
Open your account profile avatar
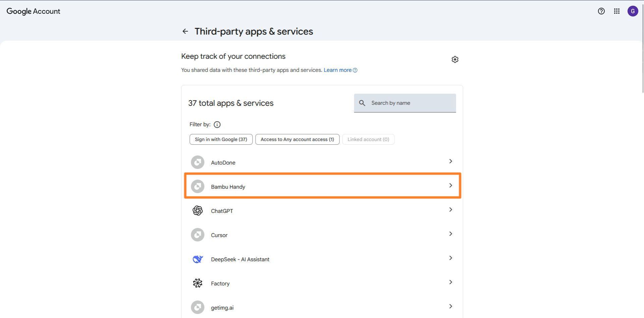(633, 11)
